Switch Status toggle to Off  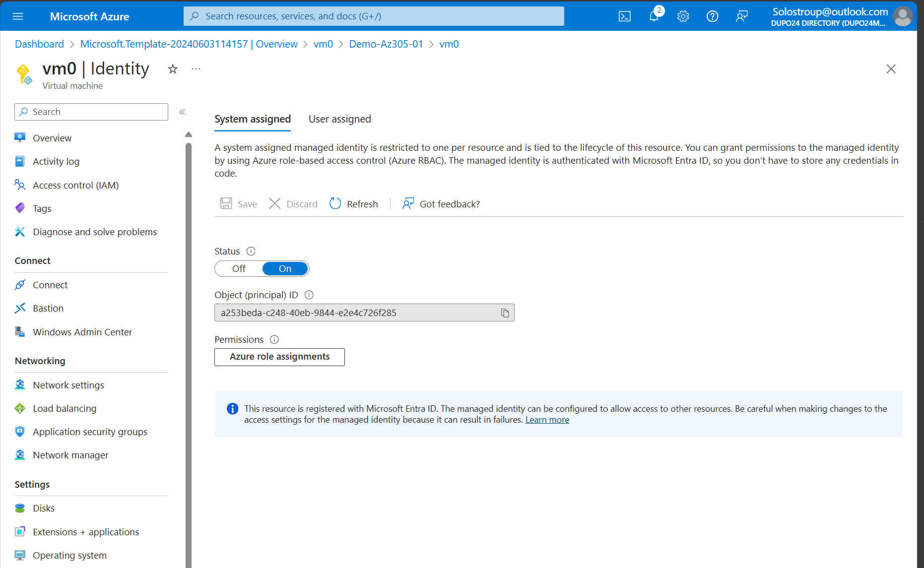pos(239,269)
